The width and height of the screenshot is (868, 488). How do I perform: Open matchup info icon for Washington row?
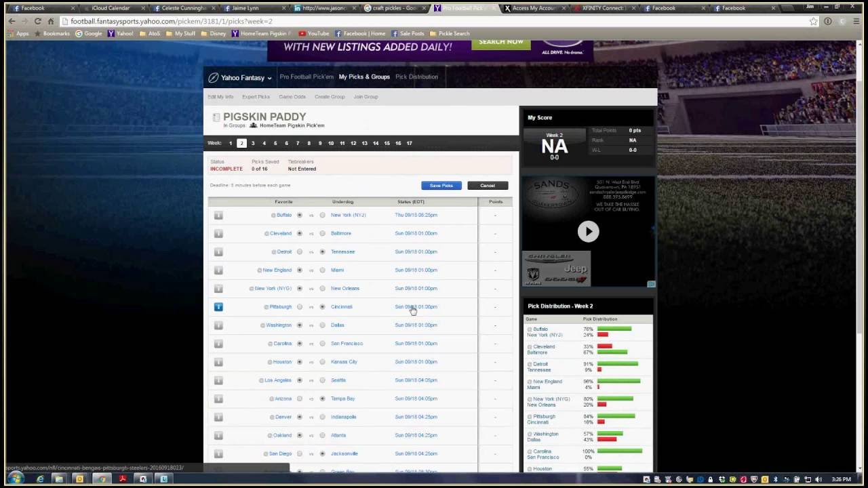pyautogui.click(x=218, y=325)
